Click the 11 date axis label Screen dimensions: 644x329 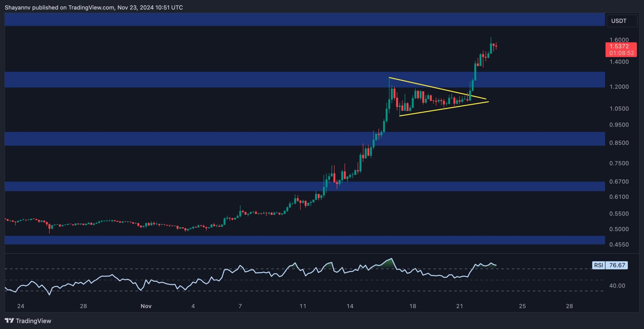303,306
